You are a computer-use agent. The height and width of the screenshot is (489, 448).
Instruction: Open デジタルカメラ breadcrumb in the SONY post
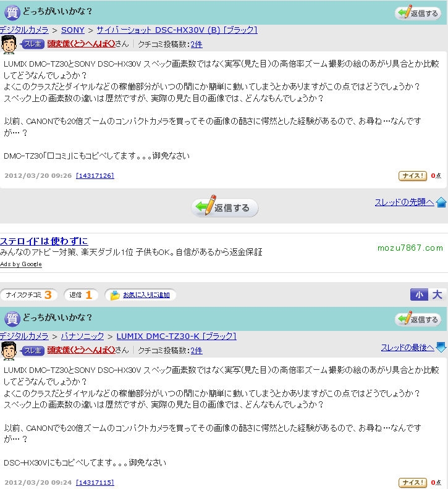pos(24,30)
